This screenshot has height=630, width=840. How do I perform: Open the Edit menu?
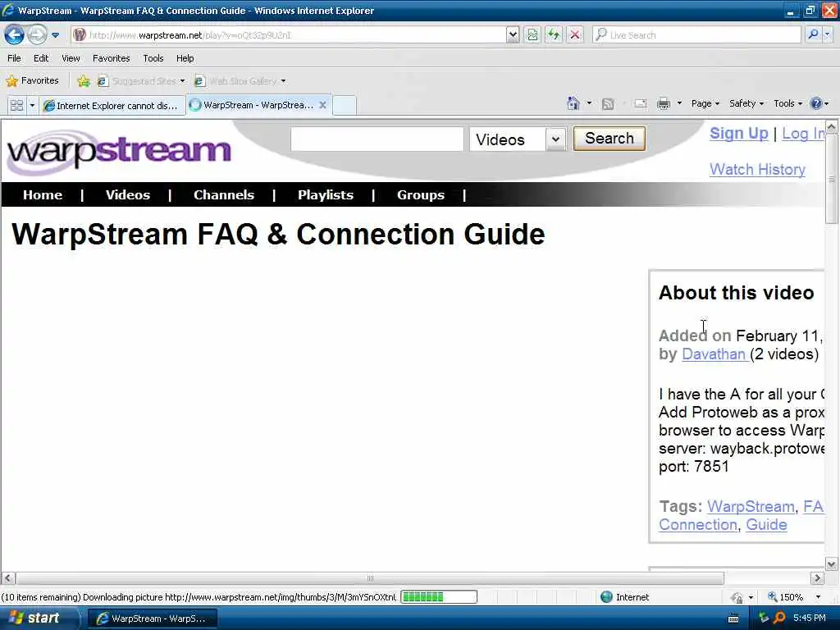(x=41, y=58)
